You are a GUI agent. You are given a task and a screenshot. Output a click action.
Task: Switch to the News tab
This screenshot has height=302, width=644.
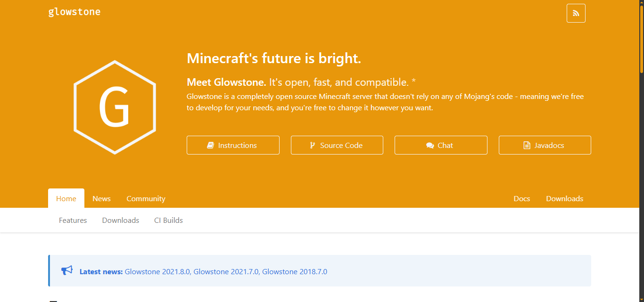pos(101,198)
